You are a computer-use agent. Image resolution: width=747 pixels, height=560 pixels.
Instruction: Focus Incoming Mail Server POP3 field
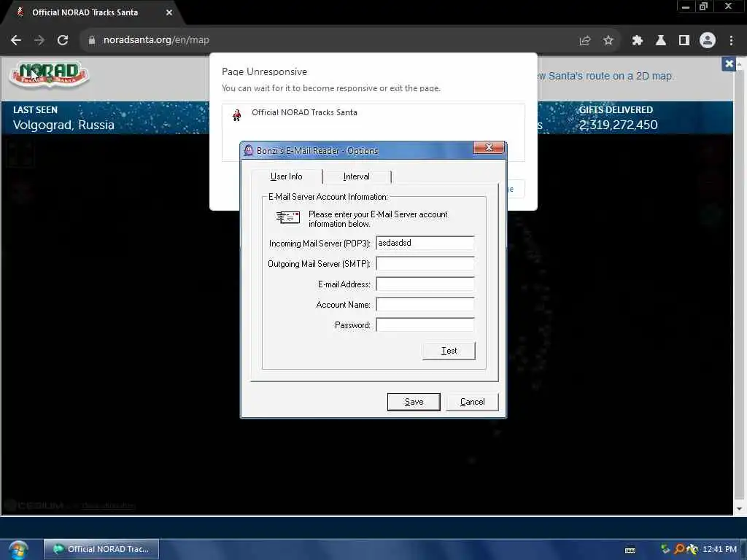coord(425,243)
